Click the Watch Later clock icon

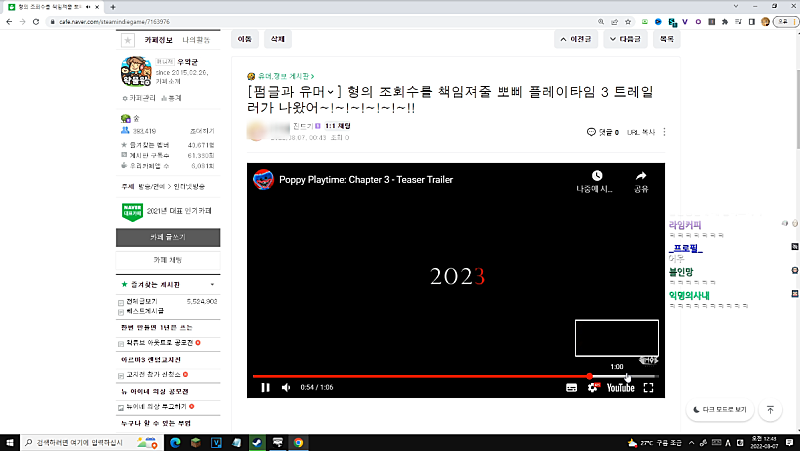[x=596, y=176]
